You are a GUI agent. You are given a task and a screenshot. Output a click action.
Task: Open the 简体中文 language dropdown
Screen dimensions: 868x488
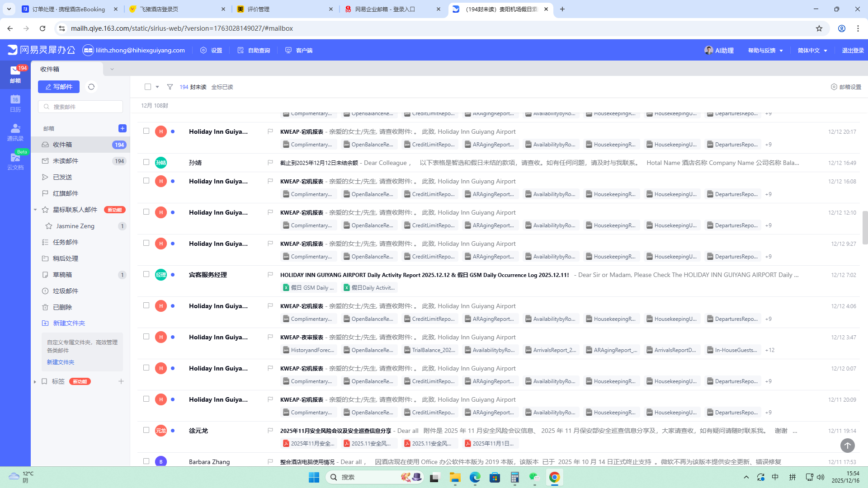(x=812, y=50)
